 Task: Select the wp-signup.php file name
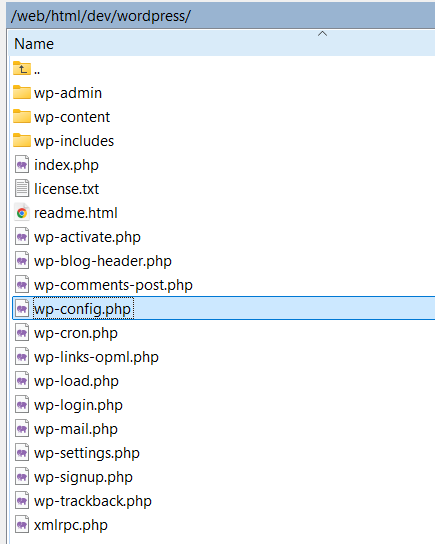click(83, 477)
